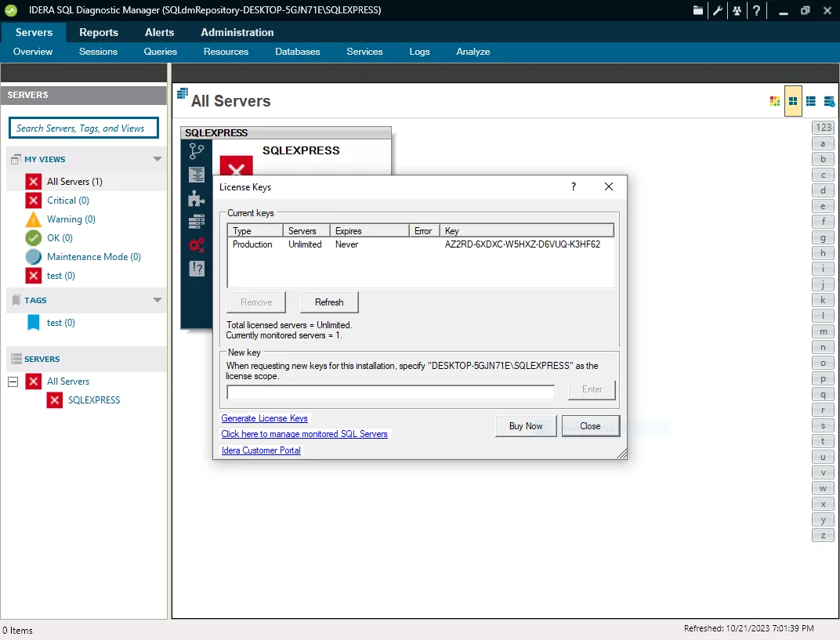Viewport: 840px width, 640px height.
Task: Click the Refresh button in License Keys
Action: pos(329,302)
